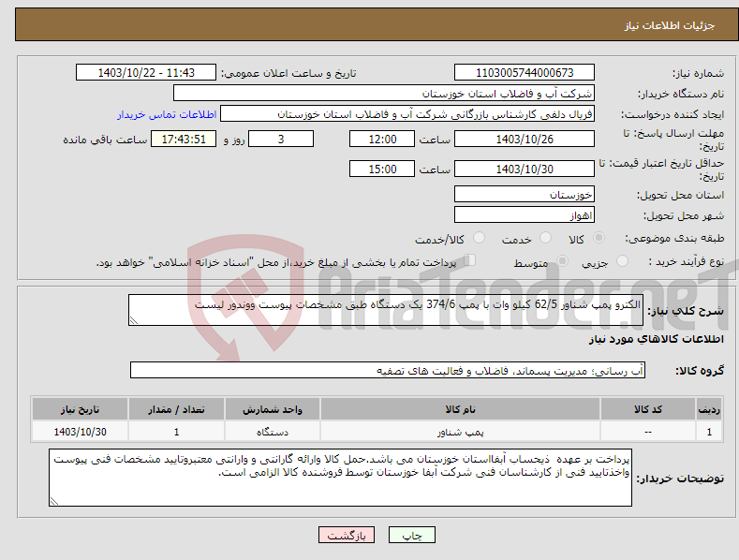Click the buyer notes text area
The width and height of the screenshot is (739, 560).
click(x=340, y=478)
